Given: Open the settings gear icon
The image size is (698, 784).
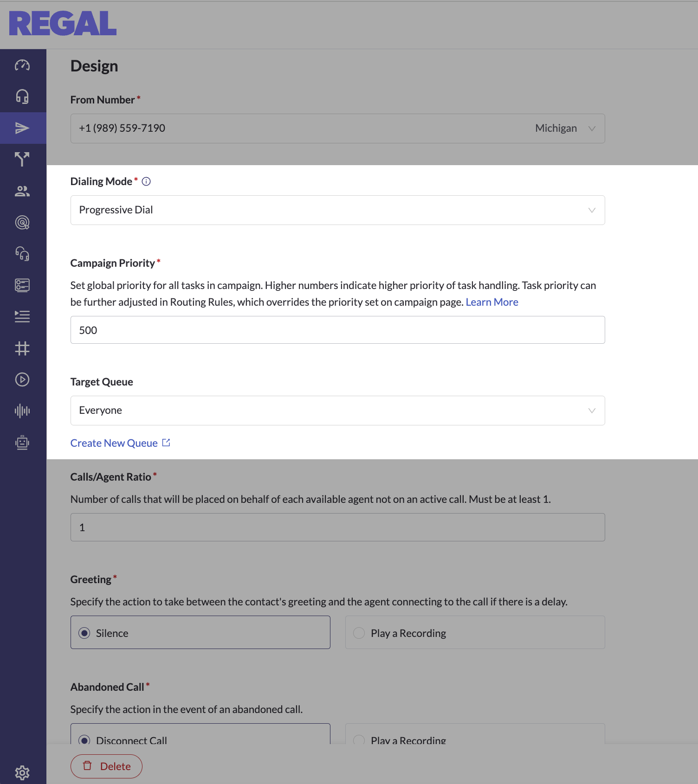Looking at the screenshot, I should 22,772.
